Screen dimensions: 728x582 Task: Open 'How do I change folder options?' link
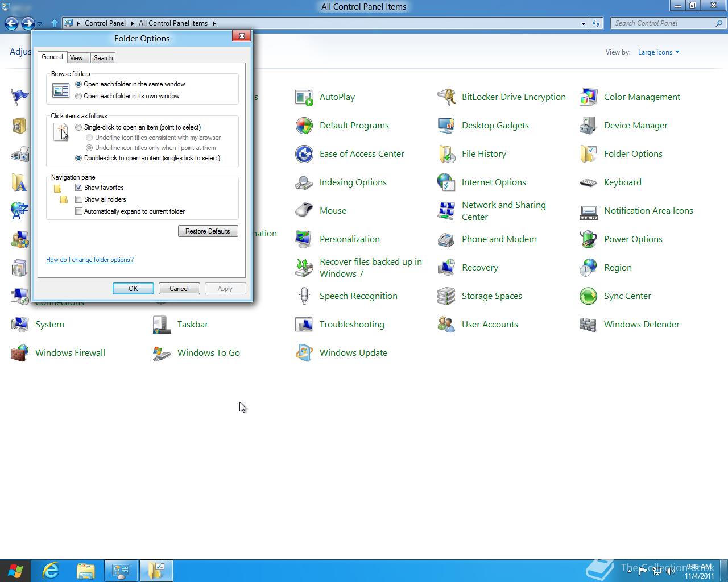click(89, 259)
